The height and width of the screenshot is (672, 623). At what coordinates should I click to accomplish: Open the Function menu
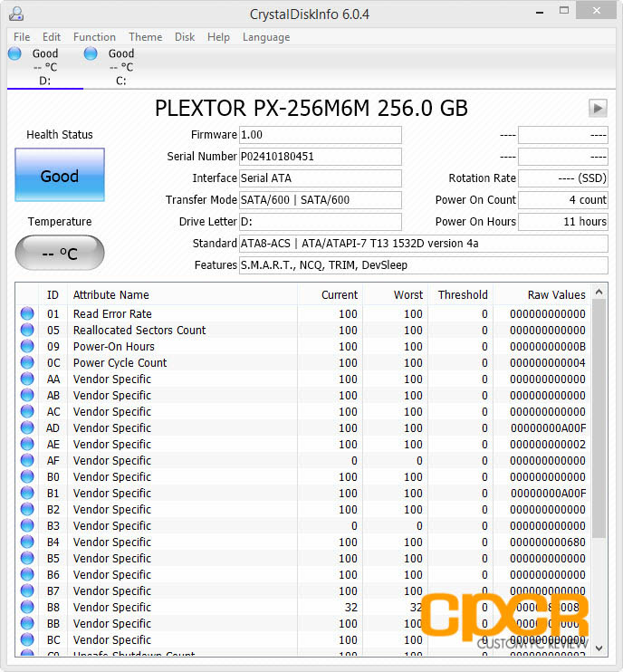tap(94, 37)
